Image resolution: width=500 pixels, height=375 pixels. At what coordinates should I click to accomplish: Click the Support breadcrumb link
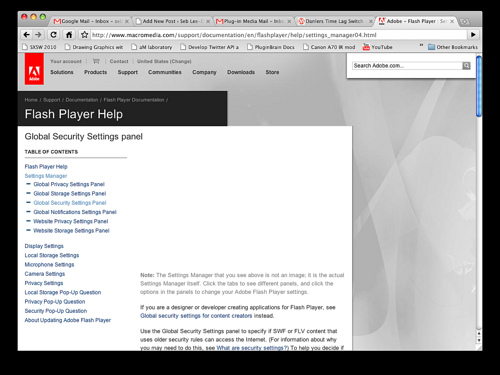[52, 100]
